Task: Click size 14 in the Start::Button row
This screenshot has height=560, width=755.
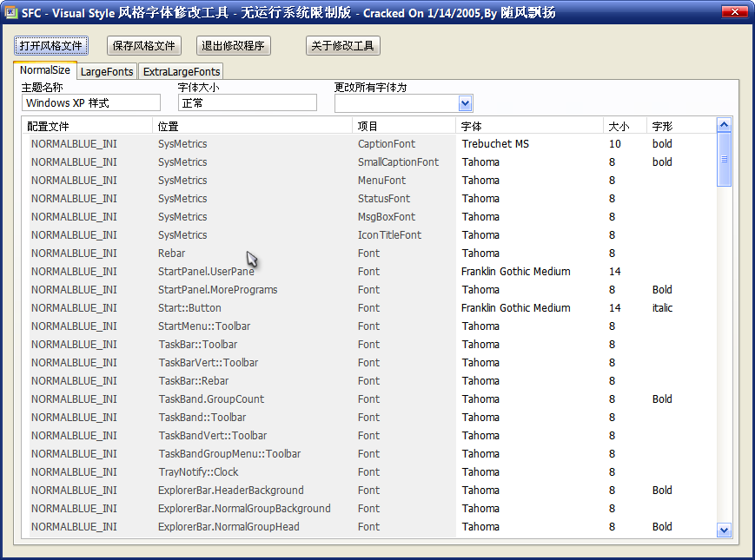Action: point(615,308)
